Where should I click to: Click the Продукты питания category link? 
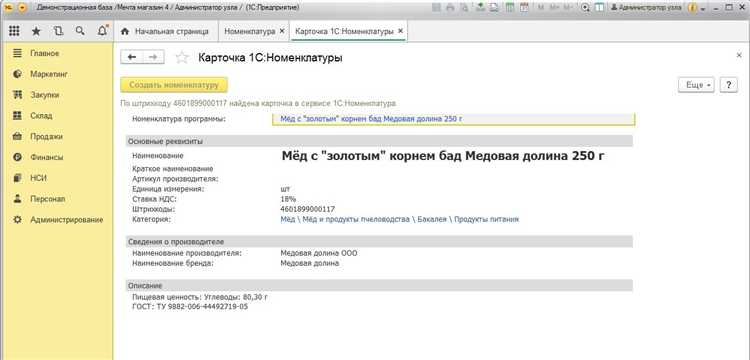click(486, 219)
